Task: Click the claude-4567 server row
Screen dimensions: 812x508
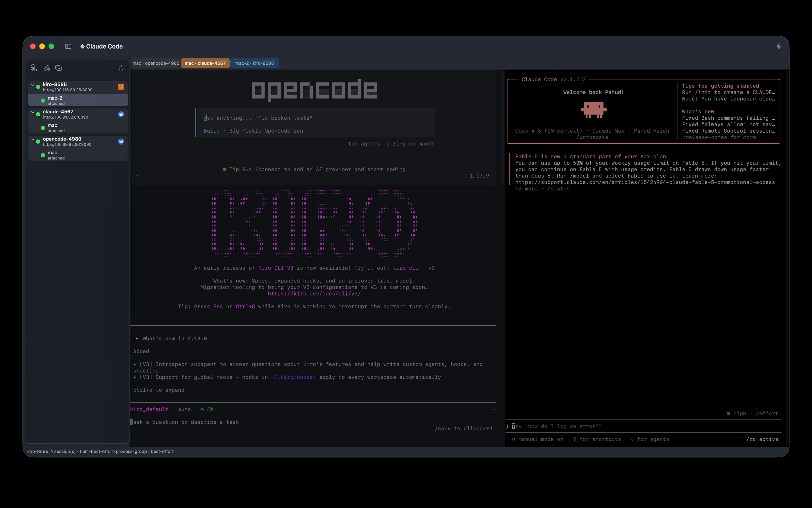Action: click(x=78, y=114)
